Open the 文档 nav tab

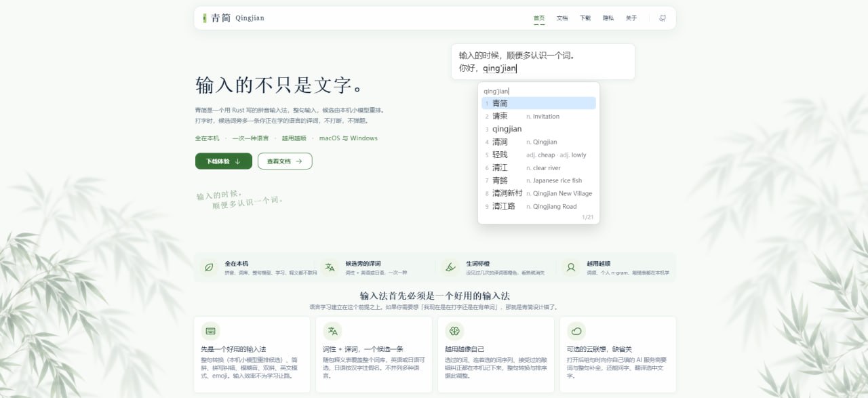coord(562,18)
